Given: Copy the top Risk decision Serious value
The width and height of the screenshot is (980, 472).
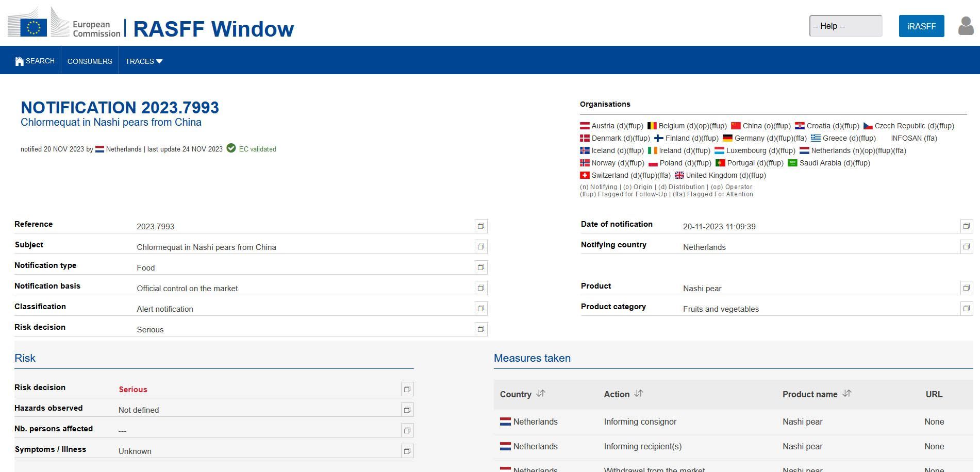Looking at the screenshot, I should [x=481, y=329].
